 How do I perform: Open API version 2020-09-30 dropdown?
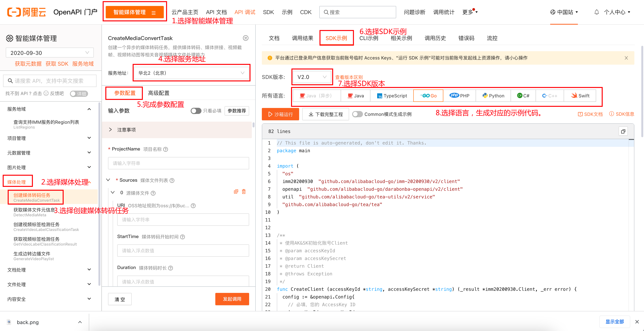(x=50, y=53)
